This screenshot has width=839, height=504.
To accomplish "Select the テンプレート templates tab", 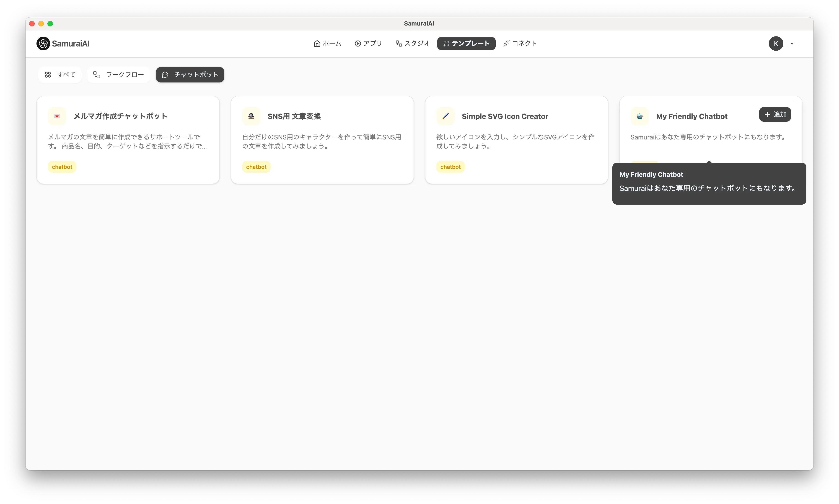I will [466, 44].
